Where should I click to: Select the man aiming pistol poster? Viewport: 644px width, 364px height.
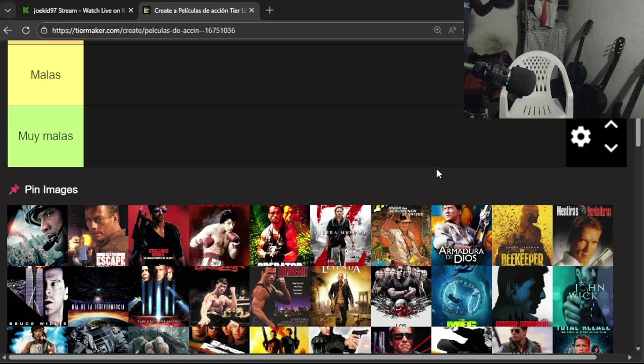point(340,340)
